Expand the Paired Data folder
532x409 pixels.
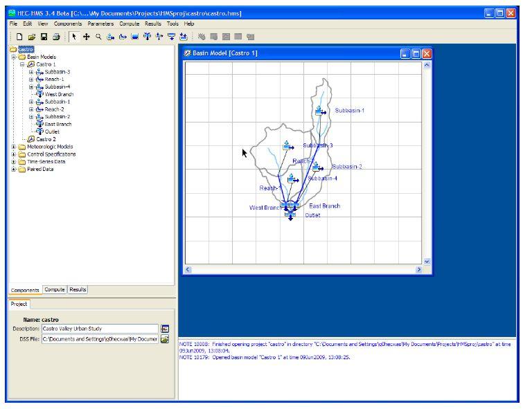pyautogui.click(x=14, y=169)
